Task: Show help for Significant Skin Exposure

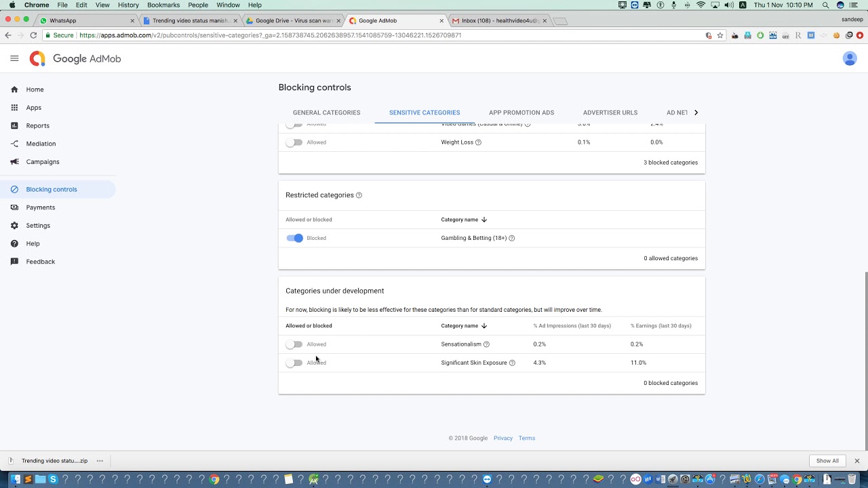Action: pos(512,363)
